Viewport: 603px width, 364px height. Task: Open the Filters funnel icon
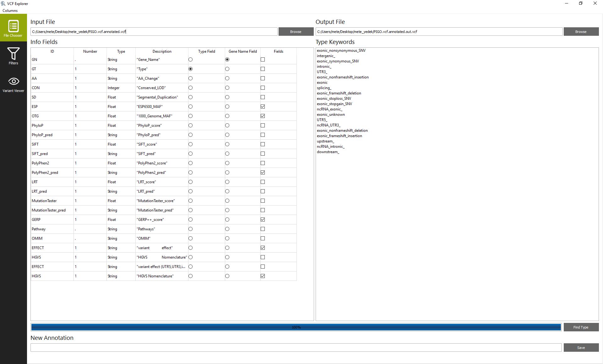pos(13,55)
